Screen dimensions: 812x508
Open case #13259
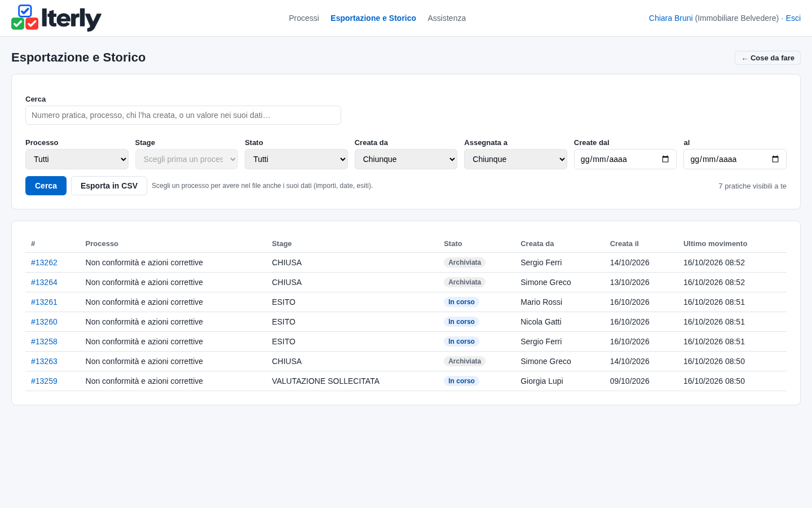pyautogui.click(x=44, y=381)
